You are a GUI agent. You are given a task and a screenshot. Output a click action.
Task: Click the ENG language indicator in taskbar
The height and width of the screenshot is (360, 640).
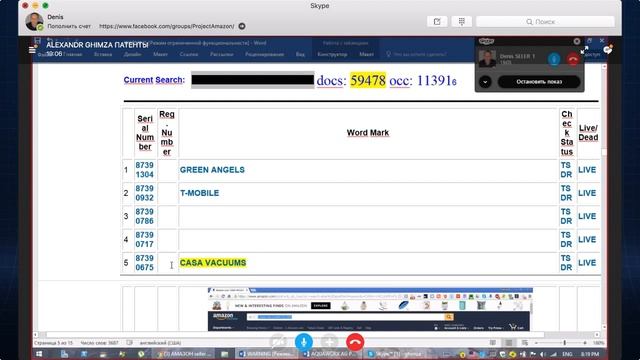[x=567, y=354]
